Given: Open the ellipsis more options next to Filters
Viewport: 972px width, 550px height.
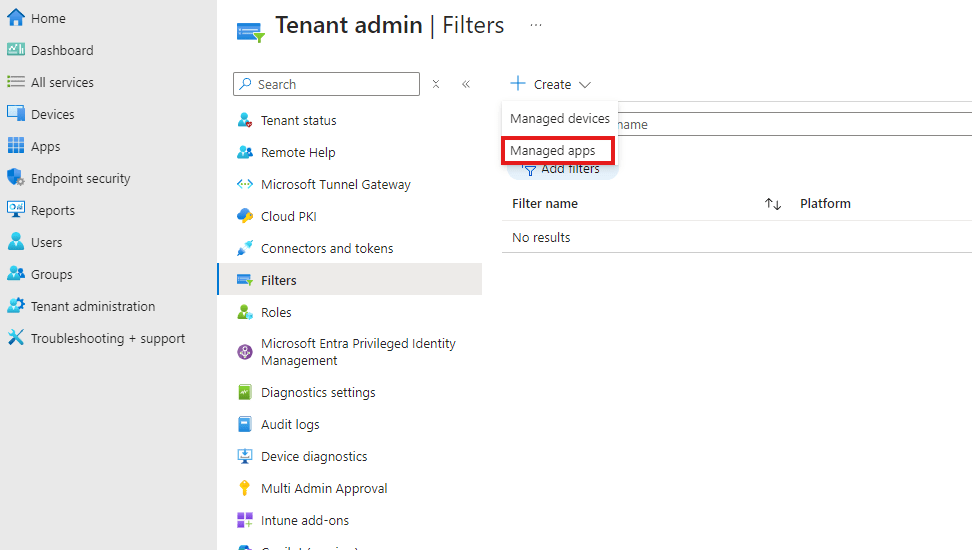Looking at the screenshot, I should coord(536,25).
